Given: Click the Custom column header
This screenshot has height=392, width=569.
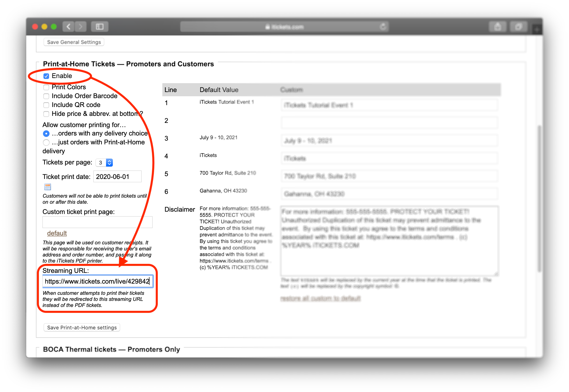Looking at the screenshot, I should (292, 90).
